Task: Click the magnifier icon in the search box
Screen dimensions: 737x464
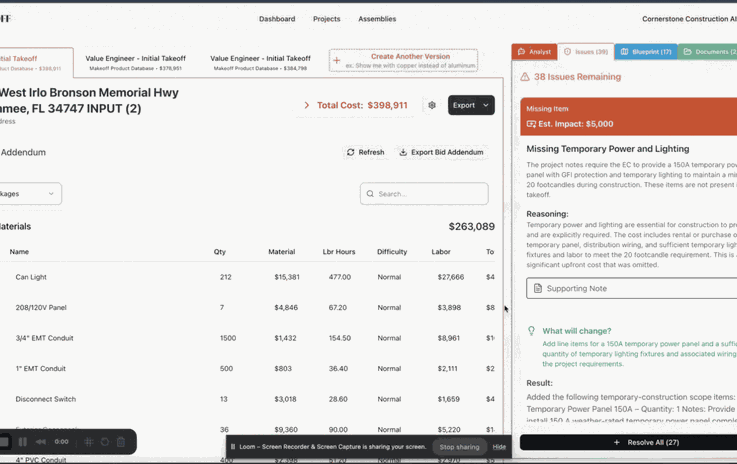Action: point(370,194)
